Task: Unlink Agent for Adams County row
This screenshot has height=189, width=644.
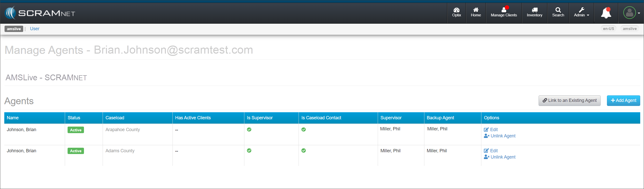Action: tap(503, 157)
